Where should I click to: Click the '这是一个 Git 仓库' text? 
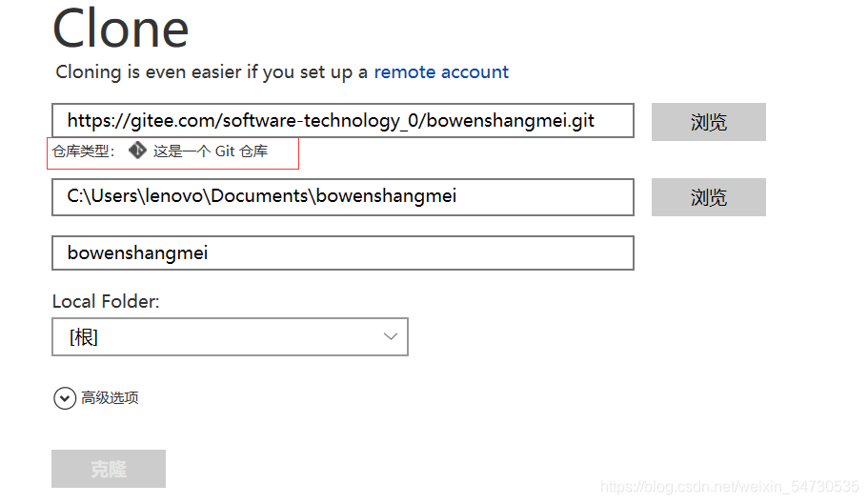point(211,151)
